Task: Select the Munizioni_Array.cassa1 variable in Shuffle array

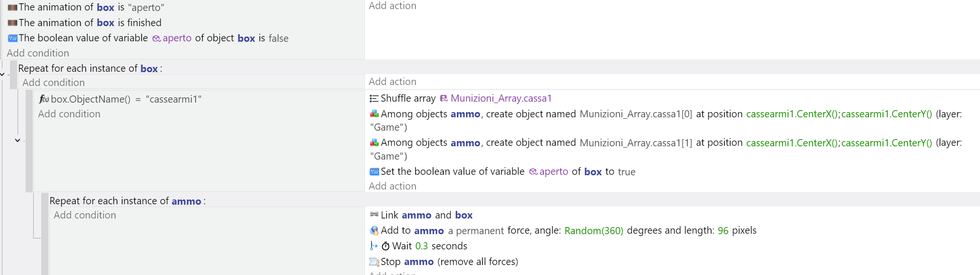Action: click(x=501, y=98)
